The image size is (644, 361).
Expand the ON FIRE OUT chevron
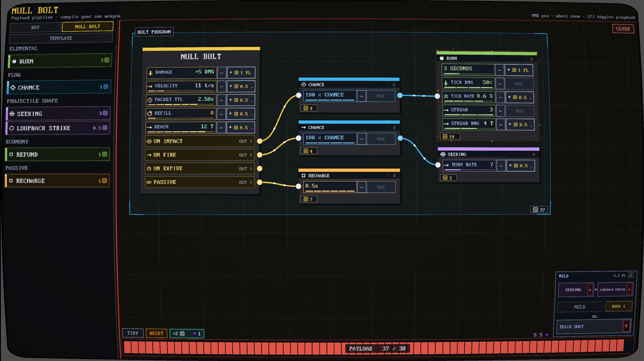(251, 155)
